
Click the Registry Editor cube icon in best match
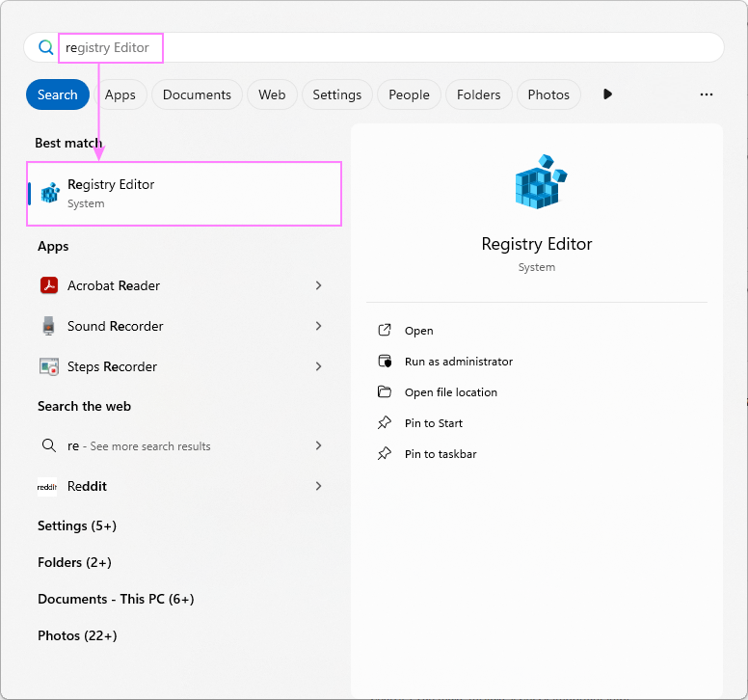click(50, 193)
